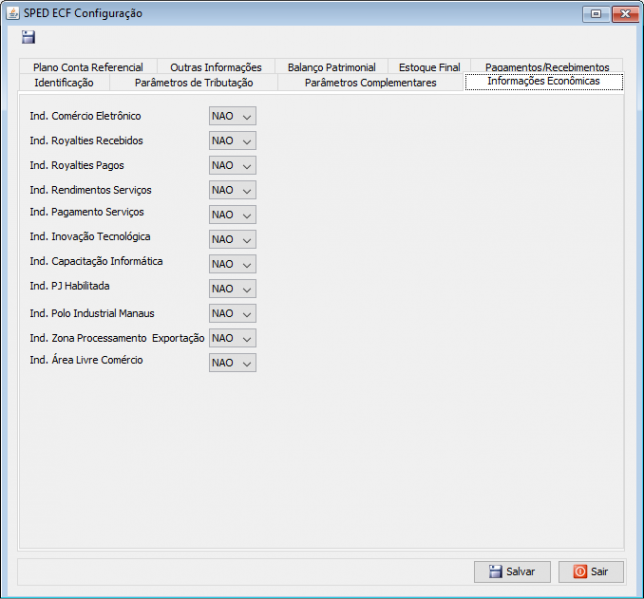Expand the Ind. Rendimentos Serviços dropdown

click(232, 190)
